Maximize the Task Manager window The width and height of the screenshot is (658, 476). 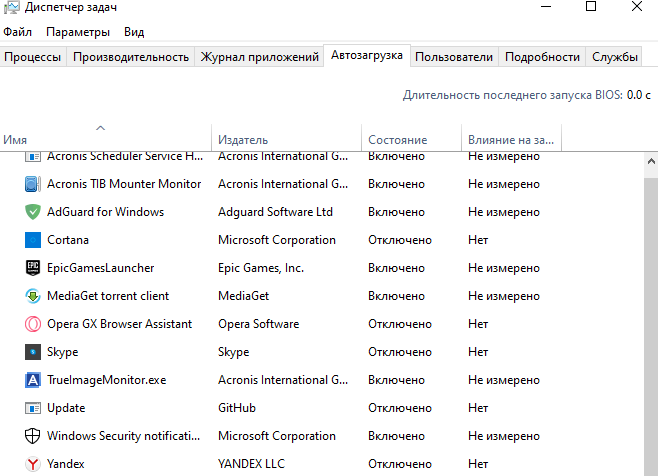pyautogui.click(x=591, y=7)
